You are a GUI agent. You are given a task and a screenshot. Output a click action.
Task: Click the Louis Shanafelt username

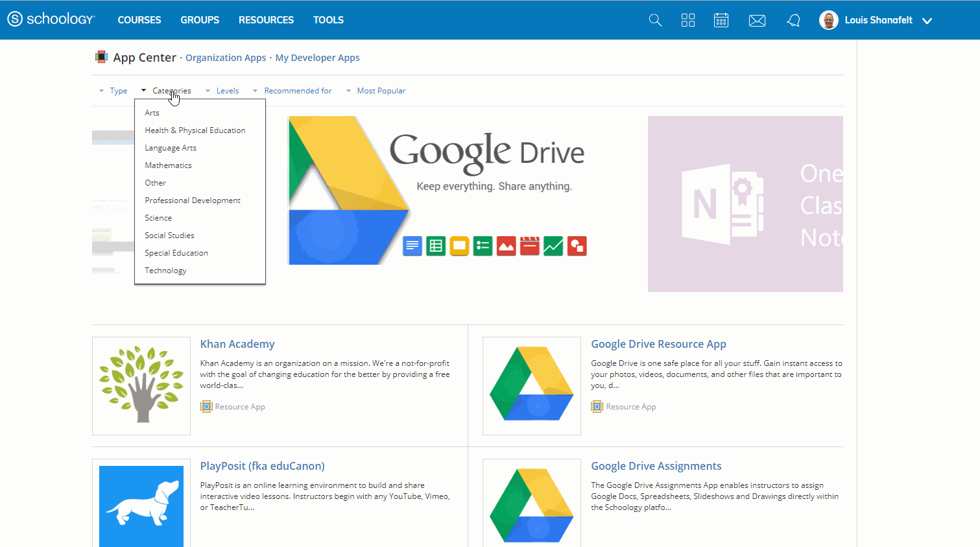pos(878,20)
